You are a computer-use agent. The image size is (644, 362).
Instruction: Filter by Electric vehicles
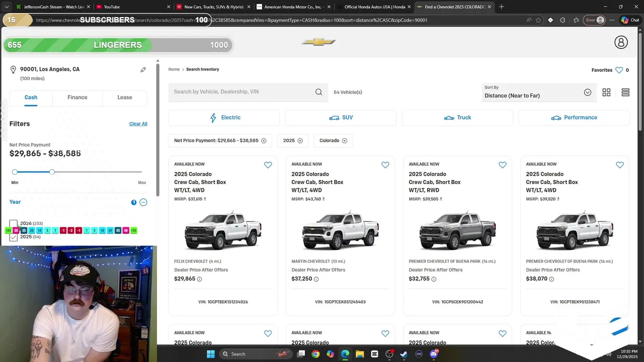pyautogui.click(x=224, y=118)
